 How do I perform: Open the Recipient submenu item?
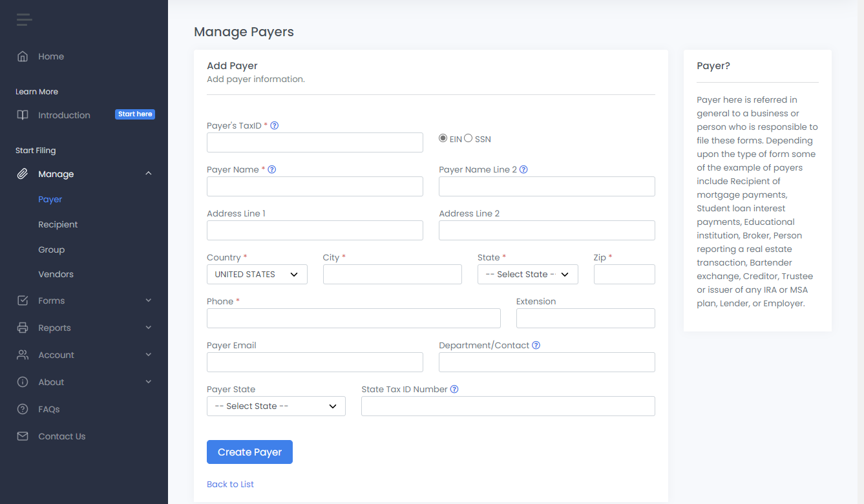pyautogui.click(x=58, y=224)
